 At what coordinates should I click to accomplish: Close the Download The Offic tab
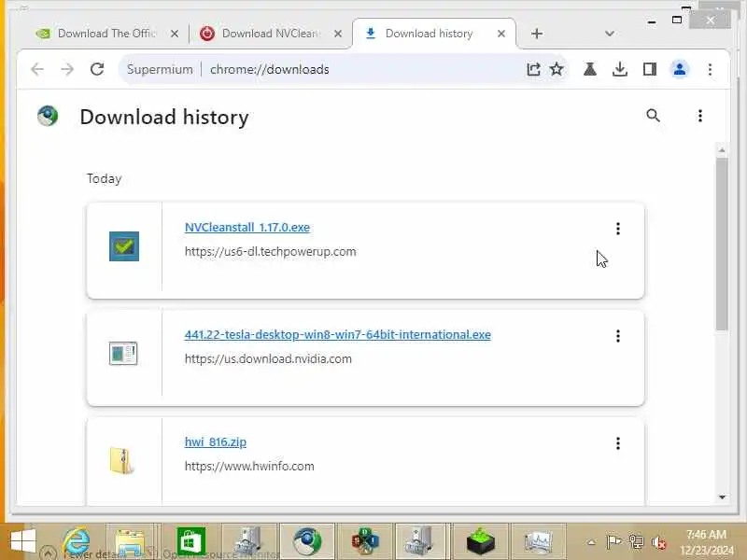pyautogui.click(x=175, y=34)
